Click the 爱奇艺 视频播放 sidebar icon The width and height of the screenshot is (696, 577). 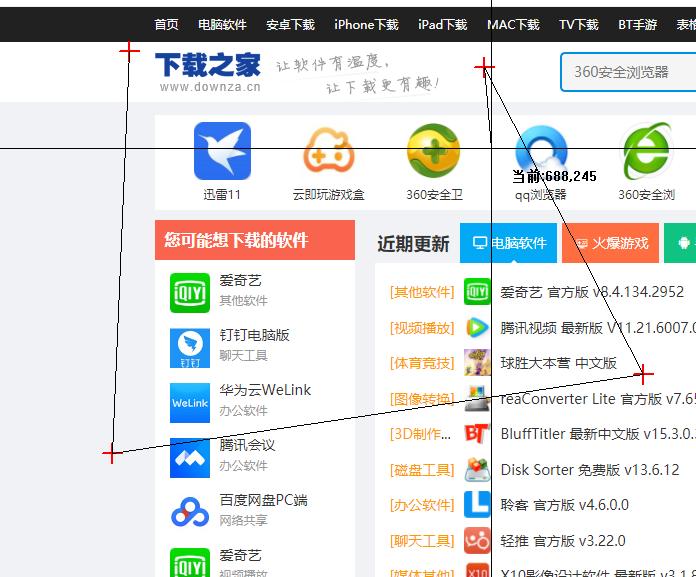click(190, 564)
